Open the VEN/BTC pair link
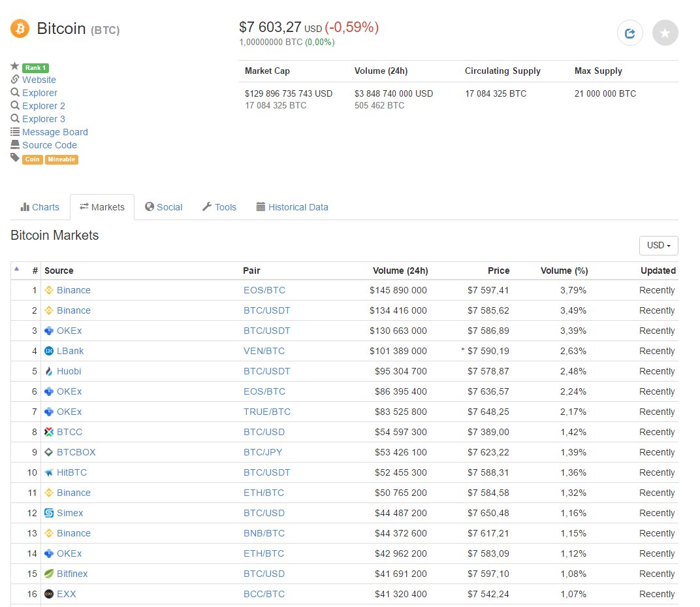700x607 pixels. (264, 351)
